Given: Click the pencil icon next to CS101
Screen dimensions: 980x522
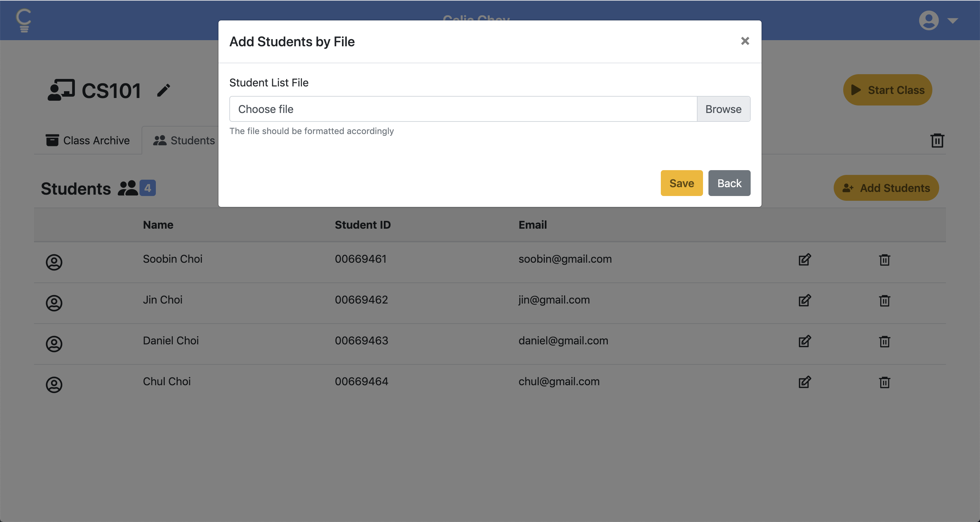Looking at the screenshot, I should [164, 91].
